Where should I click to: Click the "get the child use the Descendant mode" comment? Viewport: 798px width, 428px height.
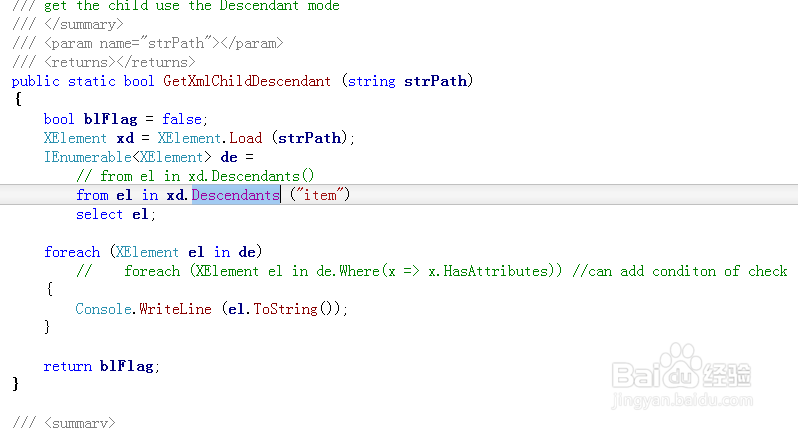(176, 6)
